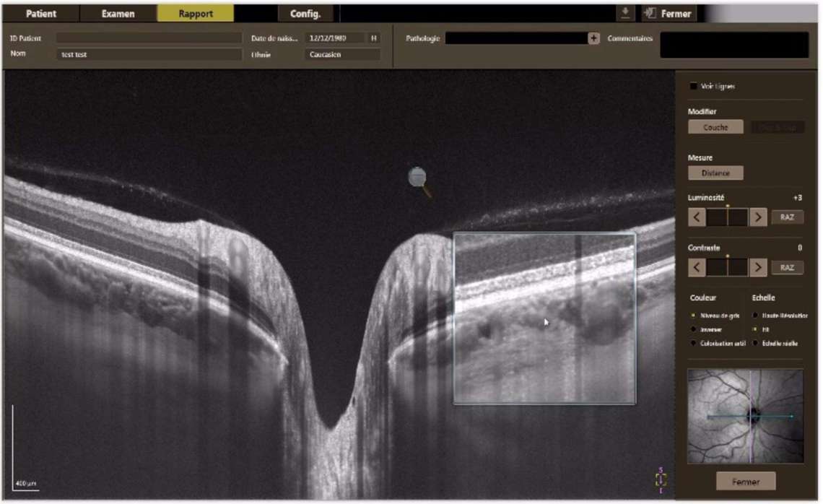Enable the Voir Lignes checkbox
The image size is (823, 504).
coord(694,87)
